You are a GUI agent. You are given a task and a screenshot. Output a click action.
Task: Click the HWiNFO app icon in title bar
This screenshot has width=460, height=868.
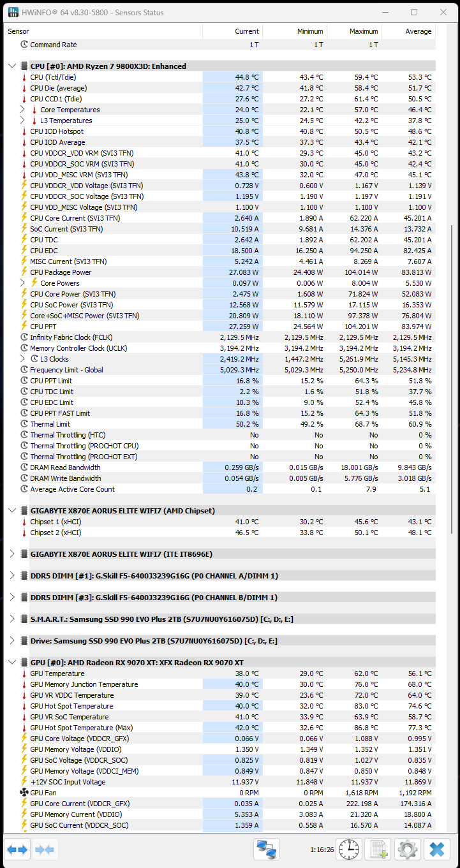(12, 12)
